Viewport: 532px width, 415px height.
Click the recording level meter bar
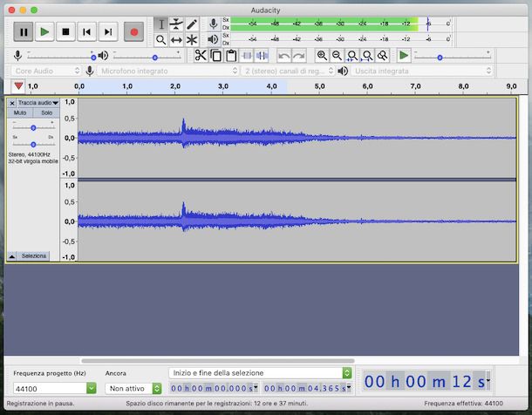tap(340, 24)
